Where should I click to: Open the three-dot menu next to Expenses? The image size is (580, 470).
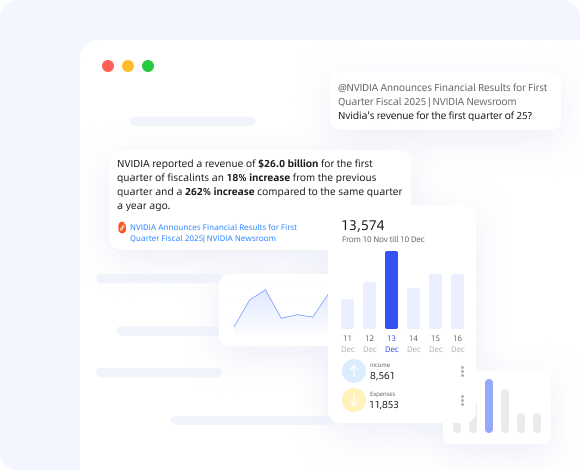tap(462, 400)
